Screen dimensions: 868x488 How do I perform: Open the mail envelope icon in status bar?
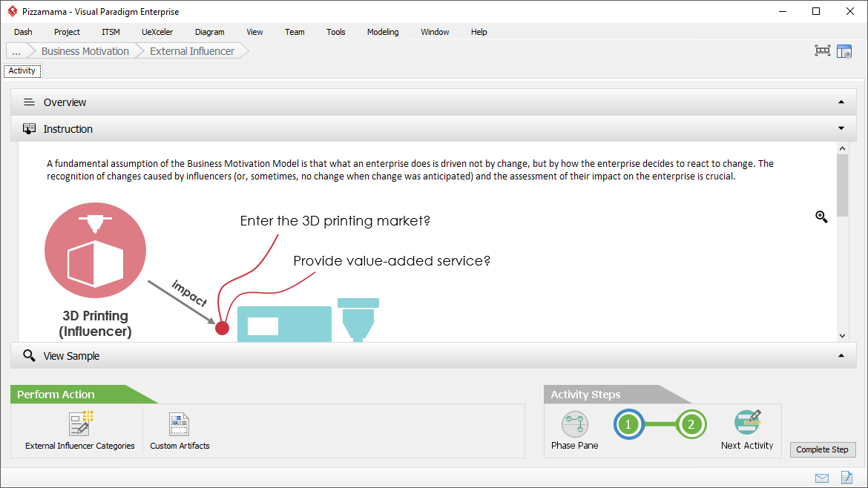point(822,478)
